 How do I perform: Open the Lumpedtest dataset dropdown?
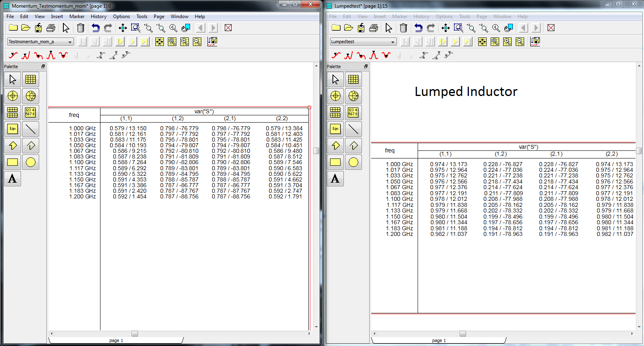(393, 42)
